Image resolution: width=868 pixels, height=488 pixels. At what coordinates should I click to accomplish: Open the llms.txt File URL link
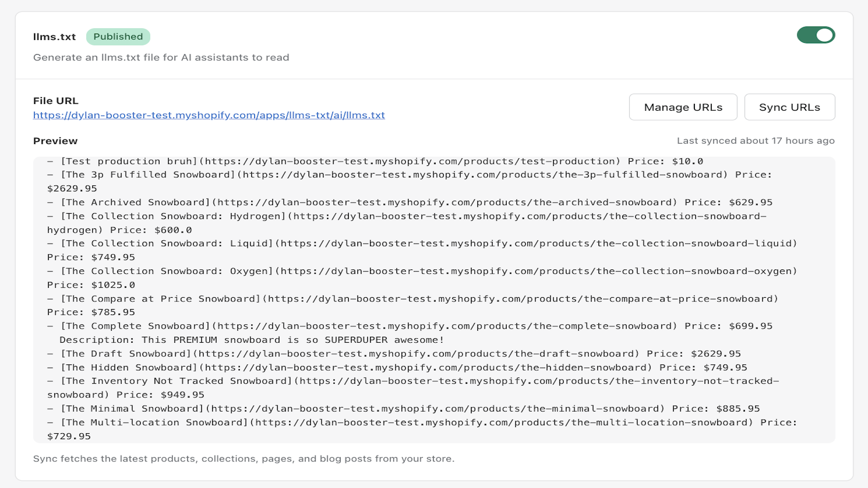(x=209, y=115)
